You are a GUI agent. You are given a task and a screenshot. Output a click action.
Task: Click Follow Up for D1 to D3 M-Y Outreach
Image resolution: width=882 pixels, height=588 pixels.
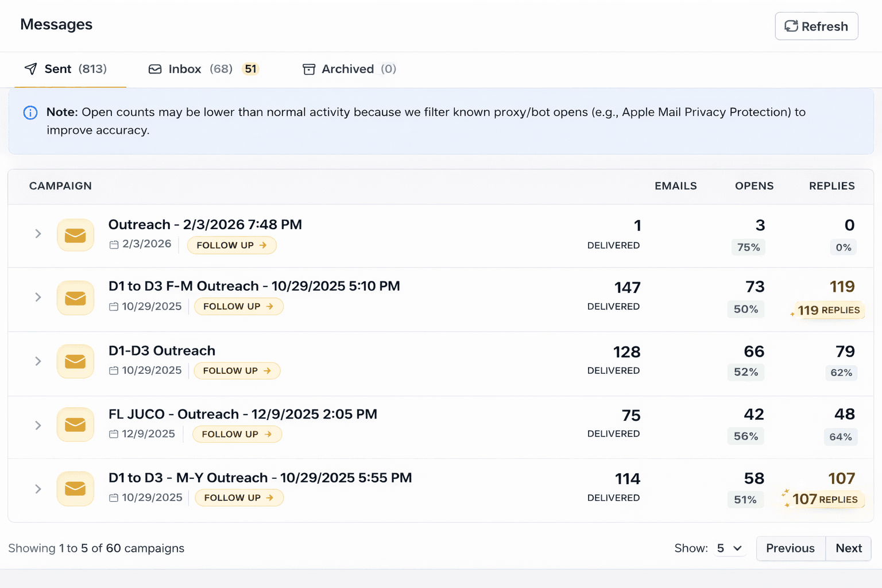coord(239,498)
